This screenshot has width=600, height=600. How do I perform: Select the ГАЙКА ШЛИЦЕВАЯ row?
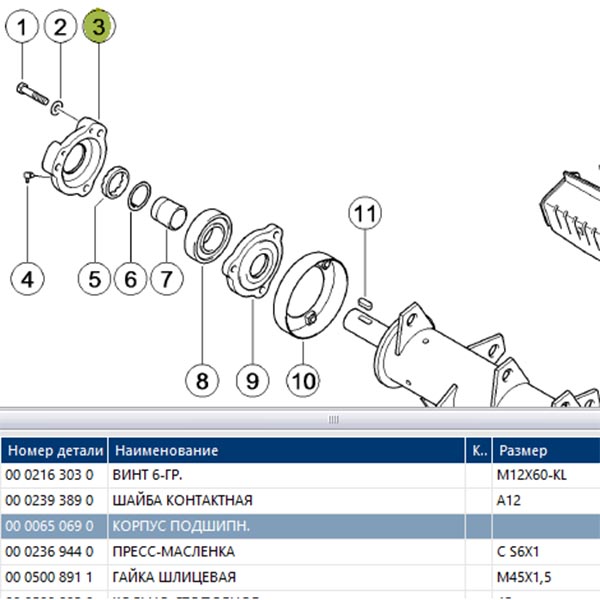tap(300, 577)
